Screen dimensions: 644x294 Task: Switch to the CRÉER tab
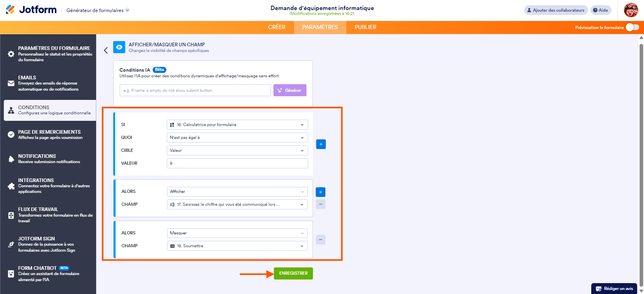277,27
